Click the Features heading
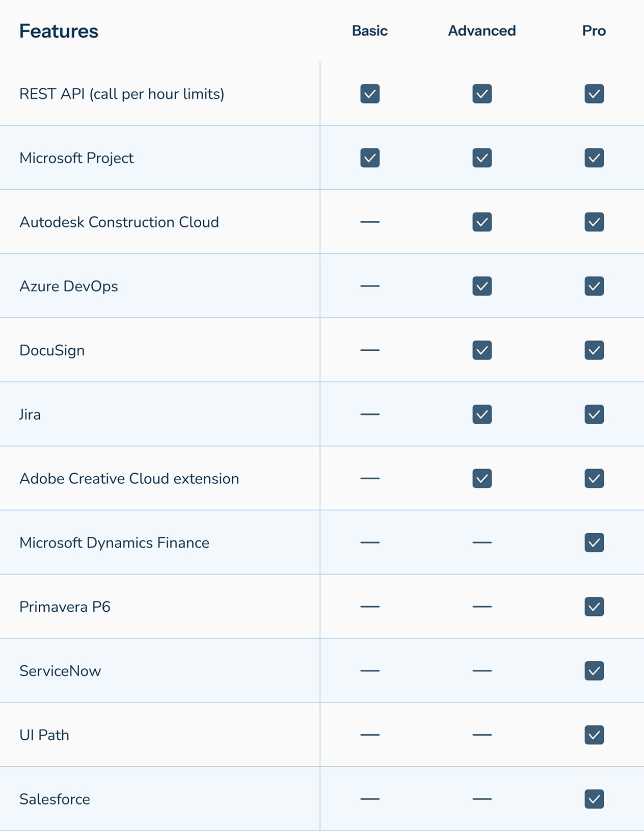The height and width of the screenshot is (831, 644). (x=59, y=31)
